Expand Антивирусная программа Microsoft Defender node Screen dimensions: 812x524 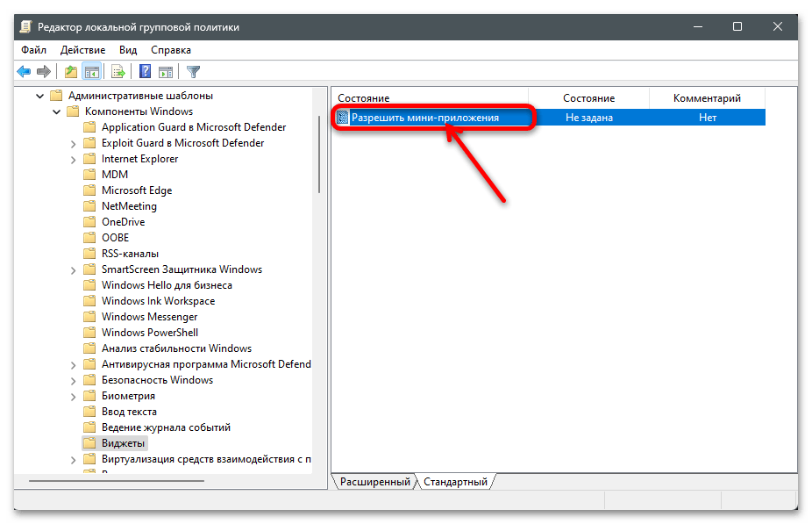pyautogui.click(x=73, y=365)
